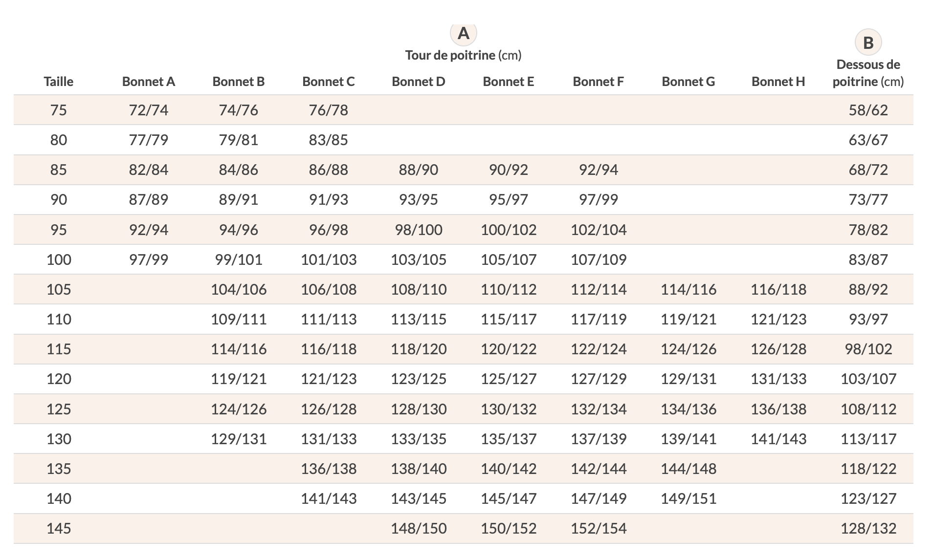The width and height of the screenshot is (933, 560).
Task: Click the circled A badge icon
Action: pos(463,33)
